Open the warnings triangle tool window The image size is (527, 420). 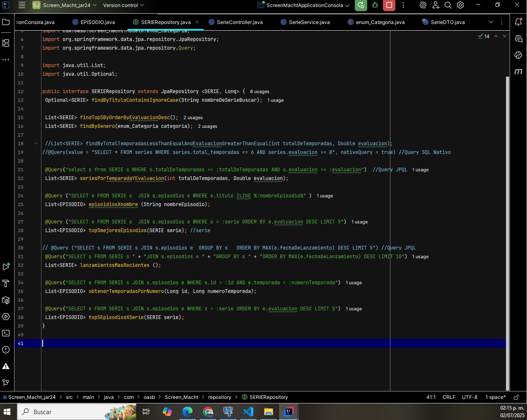pyautogui.click(x=6, y=366)
